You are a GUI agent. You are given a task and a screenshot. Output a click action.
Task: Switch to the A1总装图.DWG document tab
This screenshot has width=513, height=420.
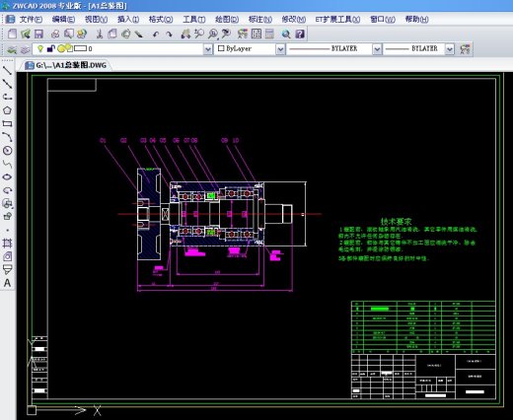point(67,65)
